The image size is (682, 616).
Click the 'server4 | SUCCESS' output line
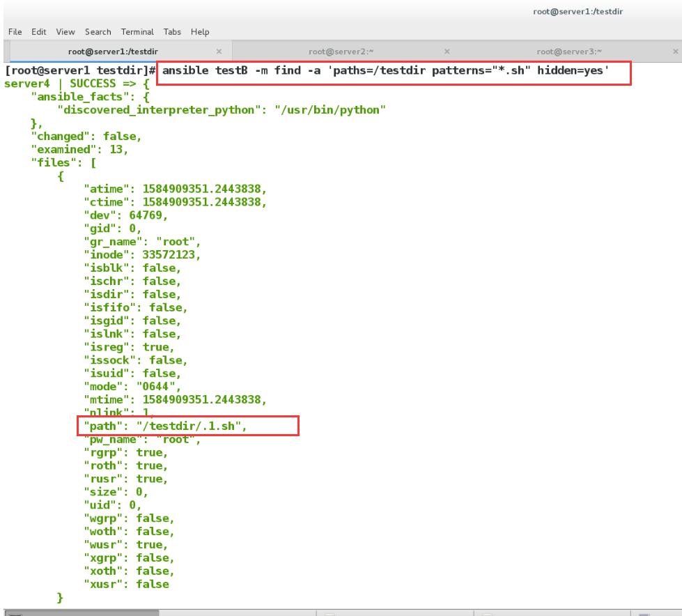point(77,84)
